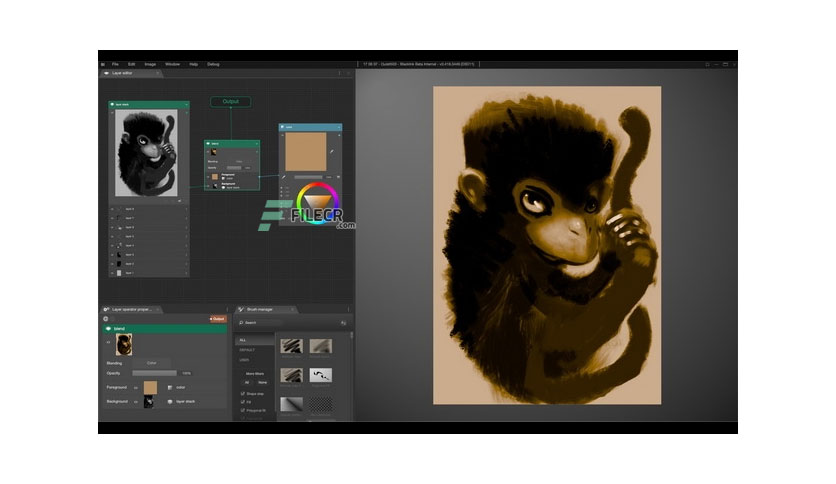The height and width of the screenshot is (484, 836).
Task: Click large tan swatch in color node
Action: coord(306,152)
